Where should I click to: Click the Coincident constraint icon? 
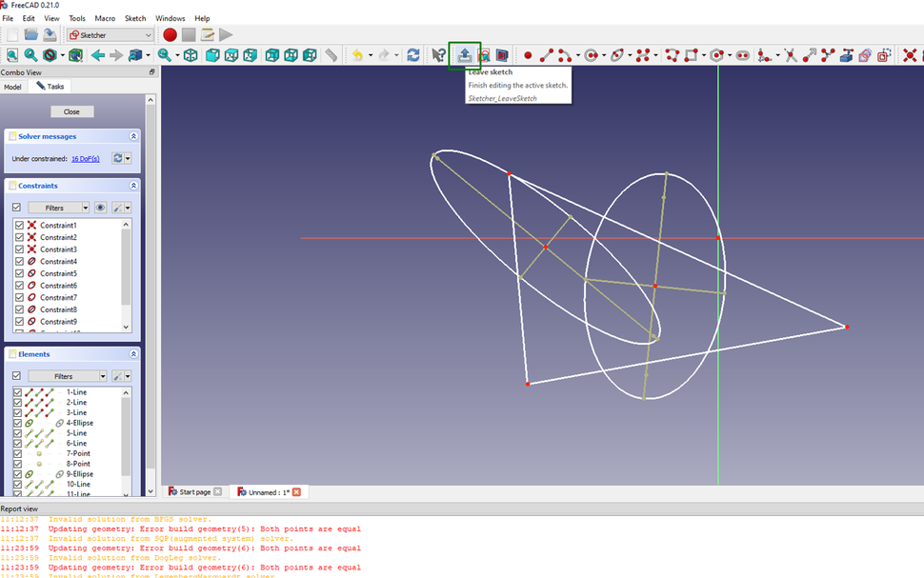pos(910,55)
